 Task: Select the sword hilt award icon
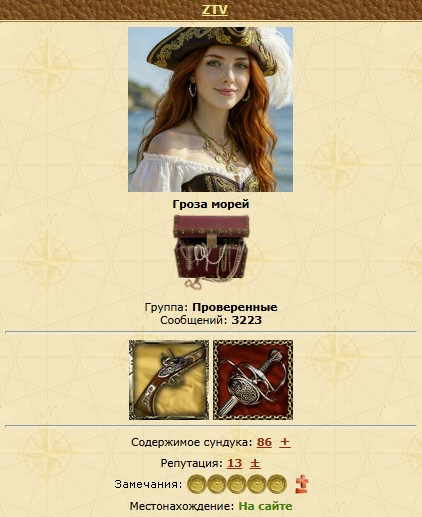click(253, 380)
